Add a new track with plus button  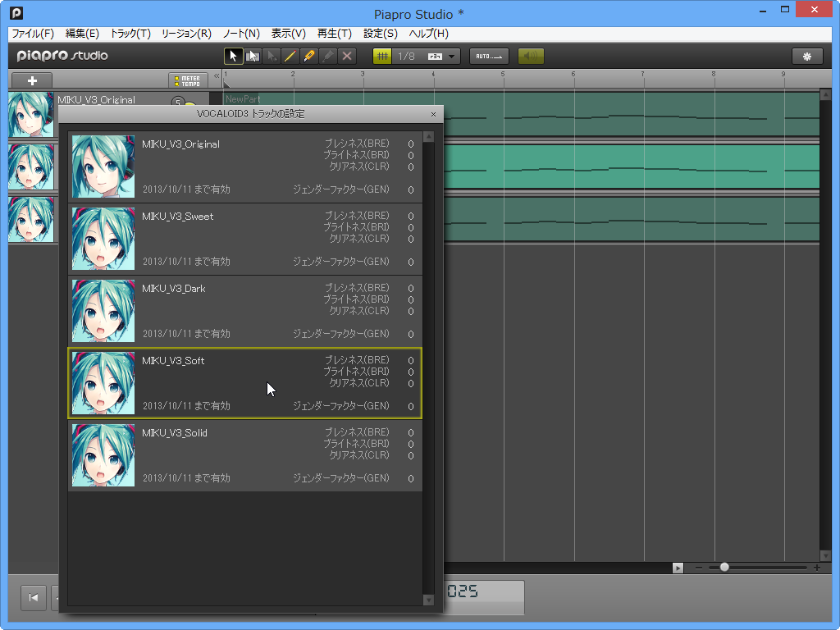click(x=32, y=80)
